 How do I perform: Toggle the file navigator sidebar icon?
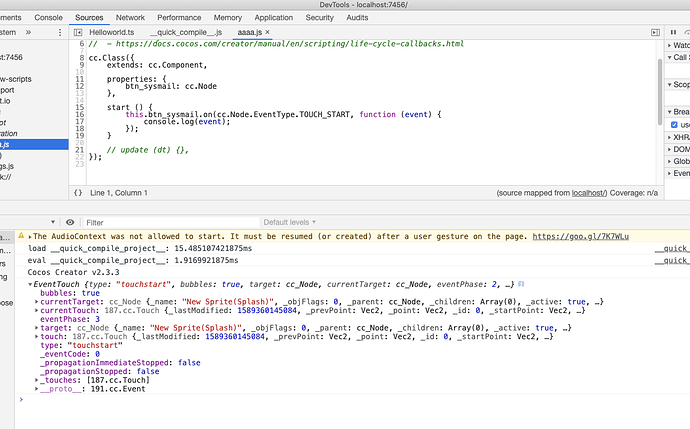click(78, 32)
